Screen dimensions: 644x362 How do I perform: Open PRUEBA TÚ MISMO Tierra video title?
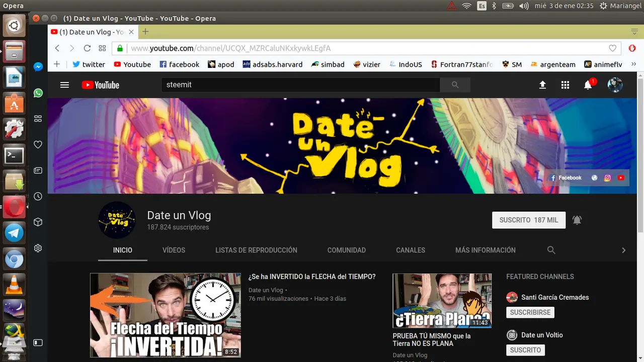[432, 339]
